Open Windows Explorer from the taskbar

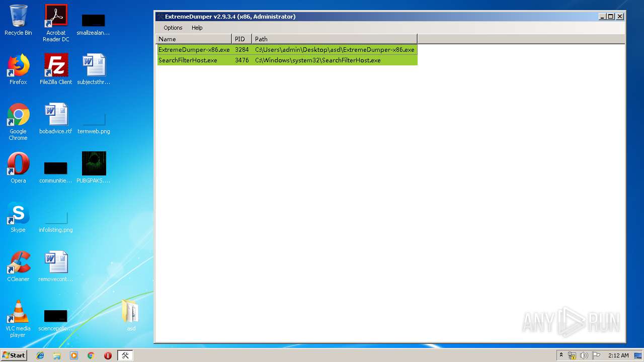[x=57, y=355]
